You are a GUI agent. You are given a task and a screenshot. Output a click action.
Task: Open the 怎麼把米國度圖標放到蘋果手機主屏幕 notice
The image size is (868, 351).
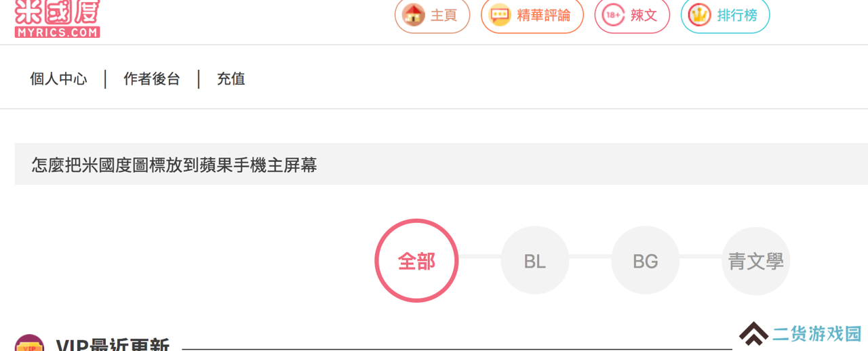pyautogui.click(x=174, y=165)
